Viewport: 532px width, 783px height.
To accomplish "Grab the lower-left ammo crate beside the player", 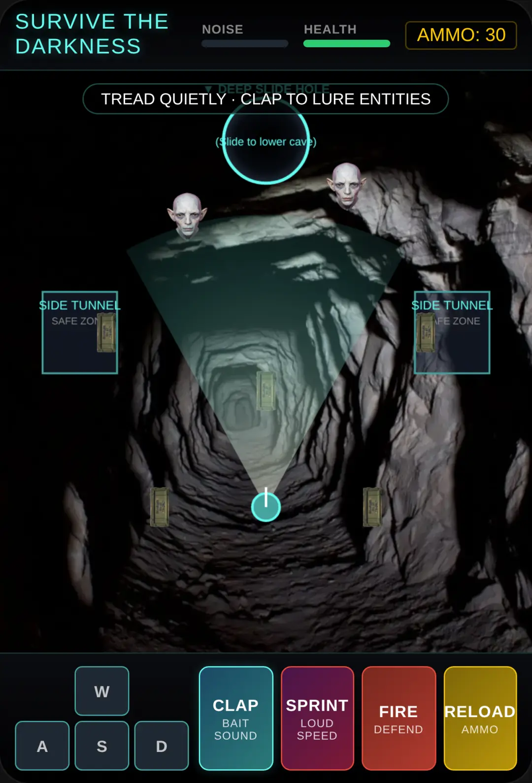I will click(x=159, y=507).
